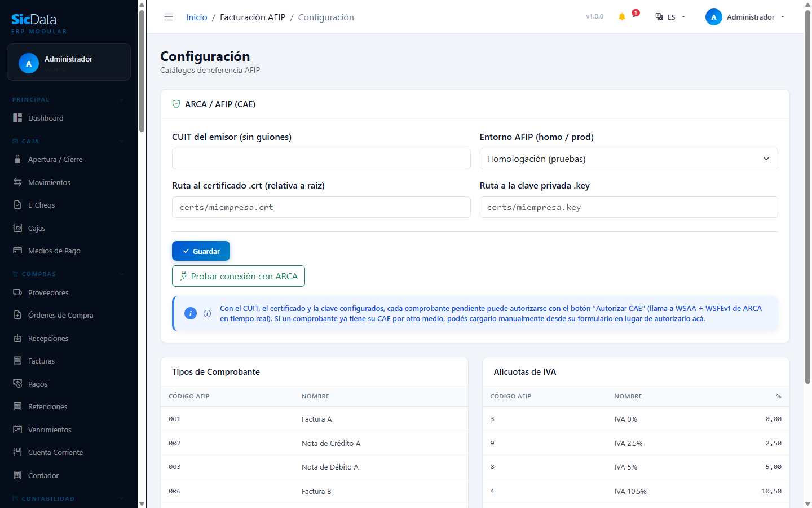Click the Movimientos arrows icon

pyautogui.click(x=17, y=182)
